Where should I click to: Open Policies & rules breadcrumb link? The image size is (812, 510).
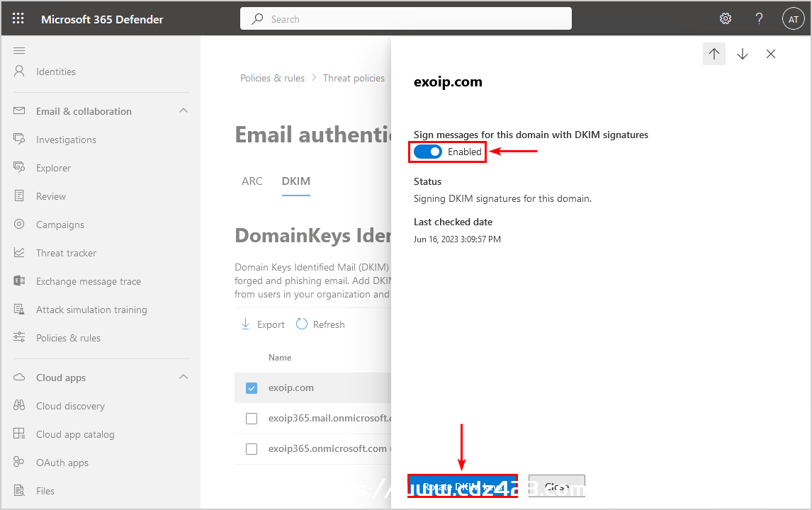272,78
